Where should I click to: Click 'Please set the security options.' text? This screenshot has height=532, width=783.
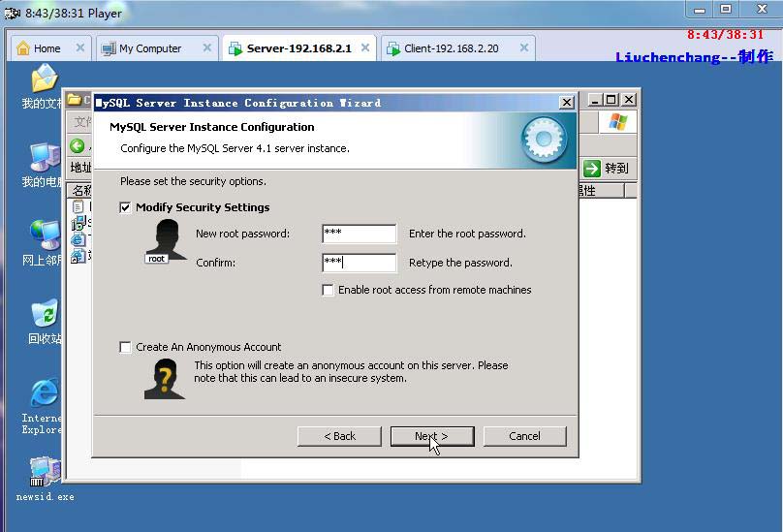tap(193, 181)
